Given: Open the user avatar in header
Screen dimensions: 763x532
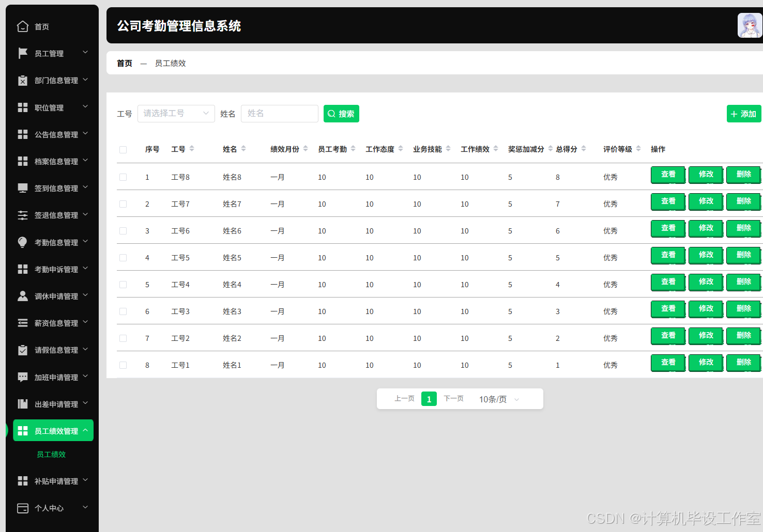Looking at the screenshot, I should coord(750,25).
